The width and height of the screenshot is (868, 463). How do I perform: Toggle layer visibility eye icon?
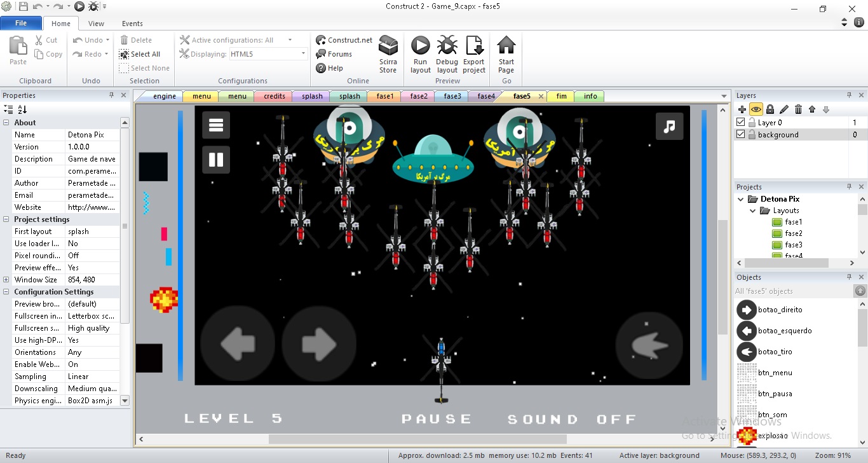coord(756,109)
